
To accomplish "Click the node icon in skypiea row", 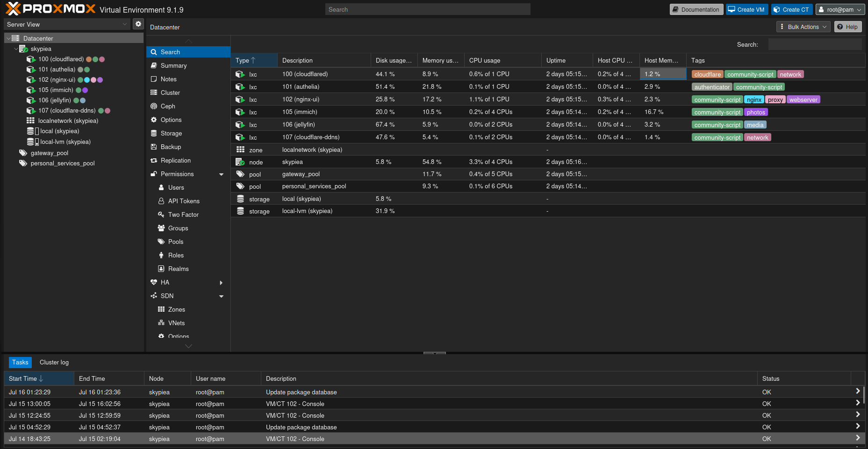I will click(x=240, y=162).
